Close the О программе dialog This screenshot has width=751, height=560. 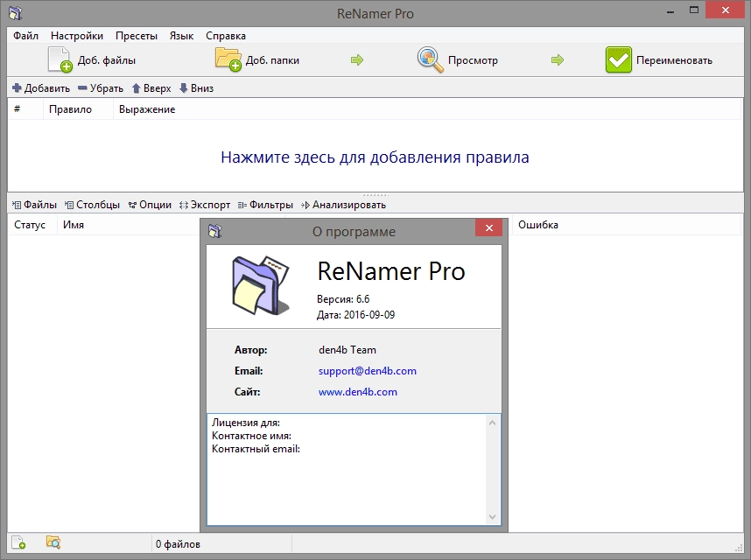pos(488,227)
